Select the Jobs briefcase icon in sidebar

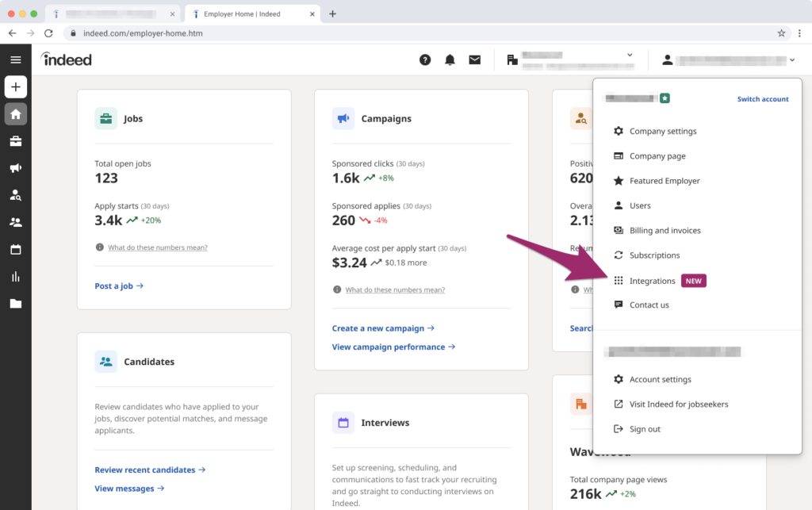pyautogui.click(x=15, y=141)
